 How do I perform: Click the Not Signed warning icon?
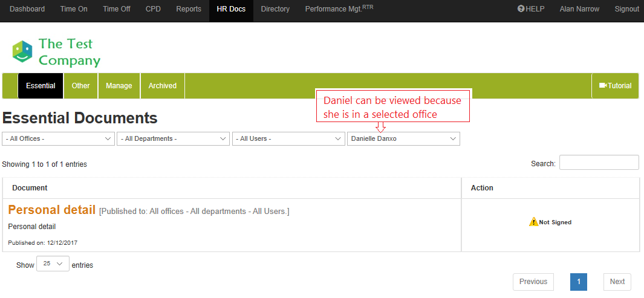[x=533, y=222]
